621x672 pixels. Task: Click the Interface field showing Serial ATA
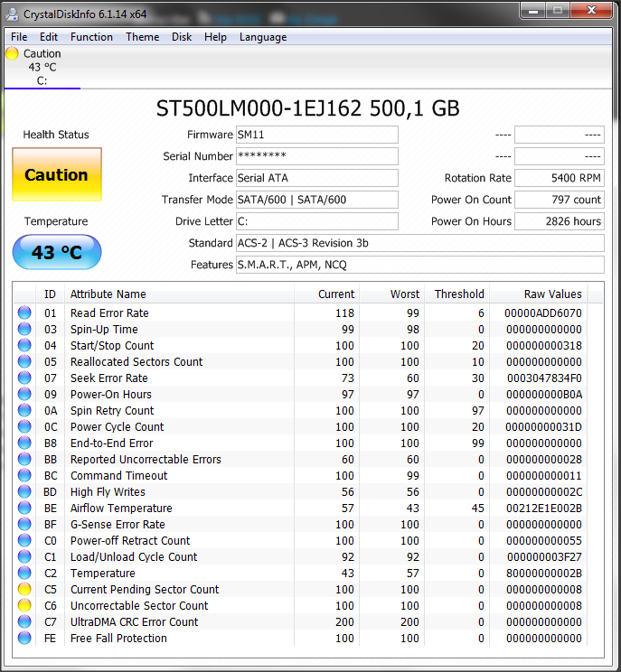[317, 178]
